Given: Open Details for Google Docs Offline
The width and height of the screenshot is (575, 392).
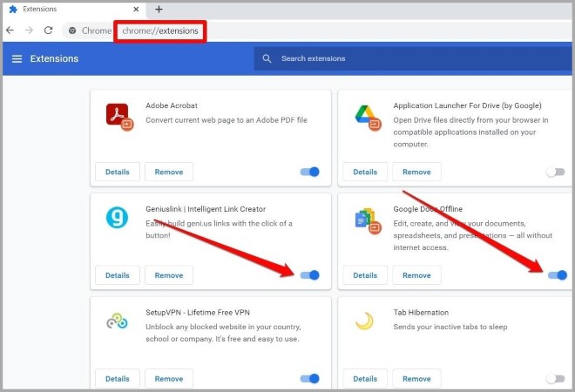Looking at the screenshot, I should [x=365, y=275].
